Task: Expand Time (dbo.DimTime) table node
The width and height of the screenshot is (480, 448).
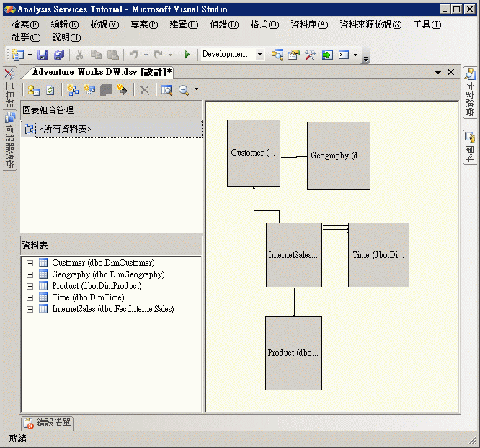Action: [30, 297]
